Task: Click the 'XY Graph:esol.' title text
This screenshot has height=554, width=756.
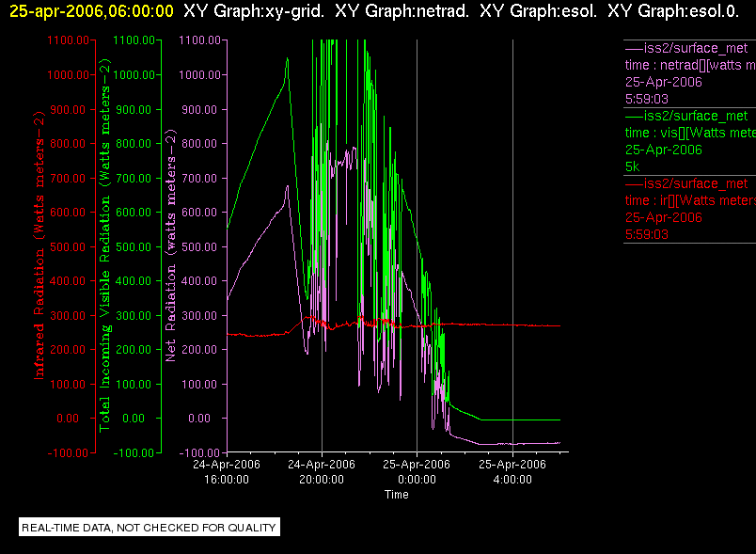Action: 538,10
